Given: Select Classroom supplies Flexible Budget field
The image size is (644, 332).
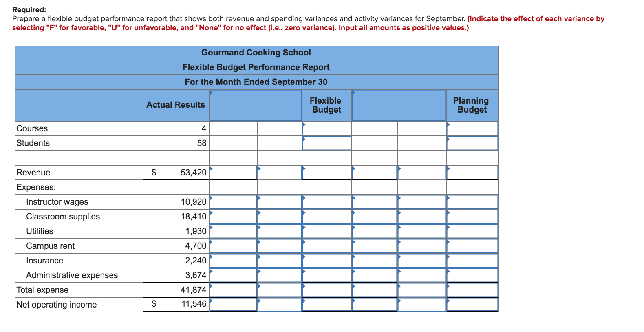Looking at the screenshot, I should [326, 217].
